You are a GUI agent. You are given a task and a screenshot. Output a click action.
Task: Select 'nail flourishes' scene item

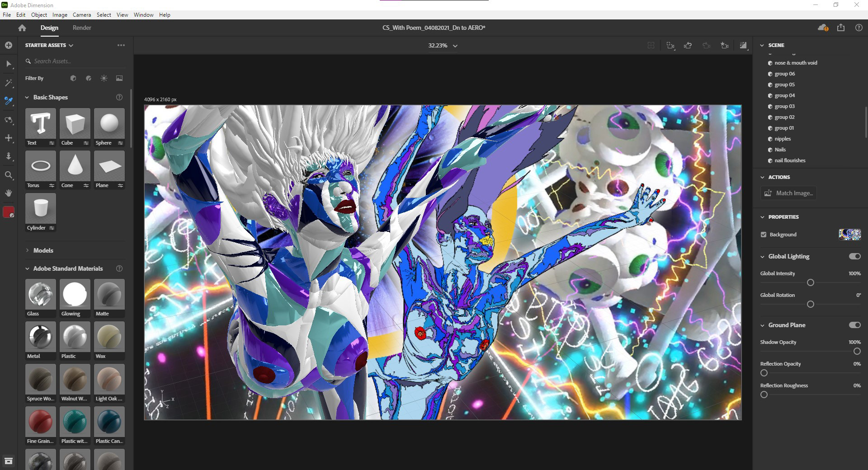790,160
